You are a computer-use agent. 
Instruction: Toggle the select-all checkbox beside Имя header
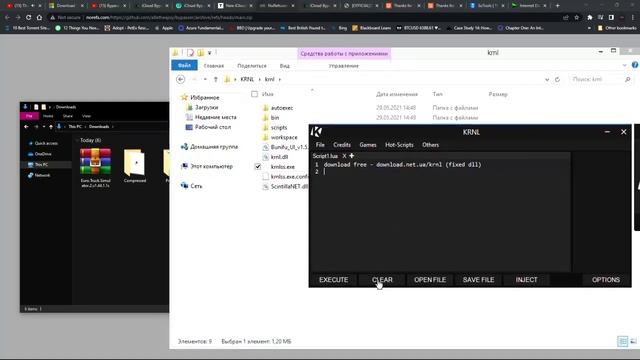[x=254, y=94]
